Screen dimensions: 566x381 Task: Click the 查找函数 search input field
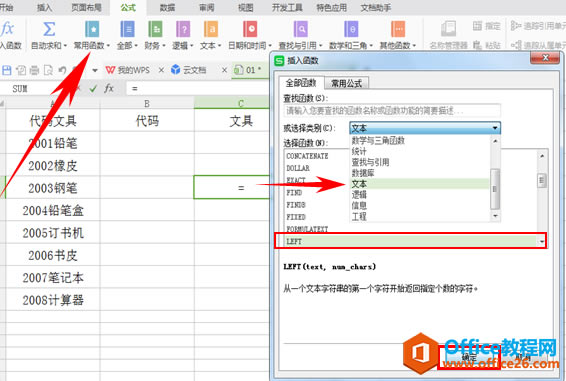click(392, 111)
